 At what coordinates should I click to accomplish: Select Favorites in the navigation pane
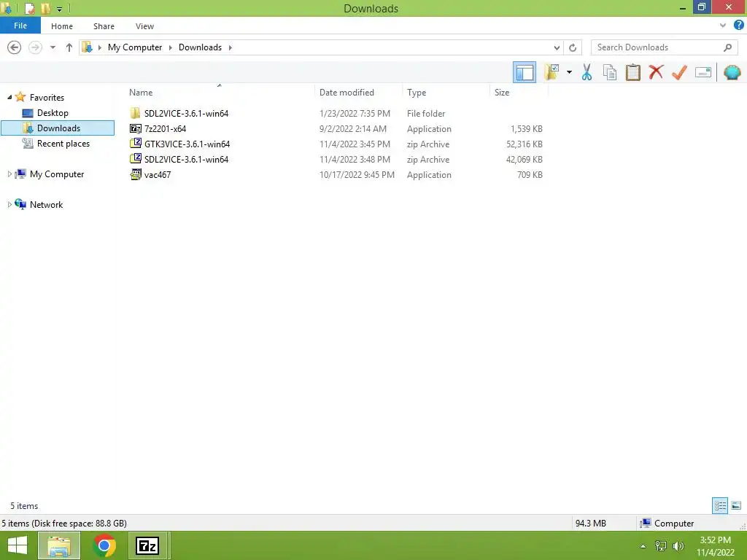click(47, 97)
